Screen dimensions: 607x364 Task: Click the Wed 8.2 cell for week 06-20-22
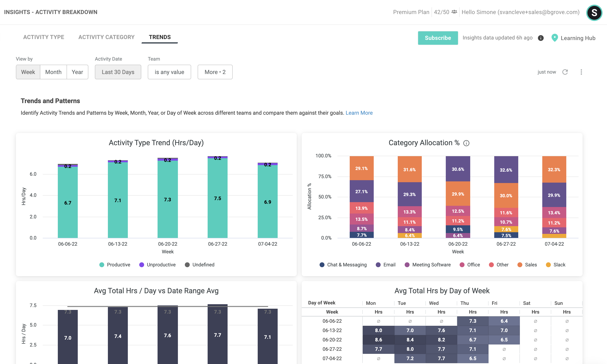[441, 340]
